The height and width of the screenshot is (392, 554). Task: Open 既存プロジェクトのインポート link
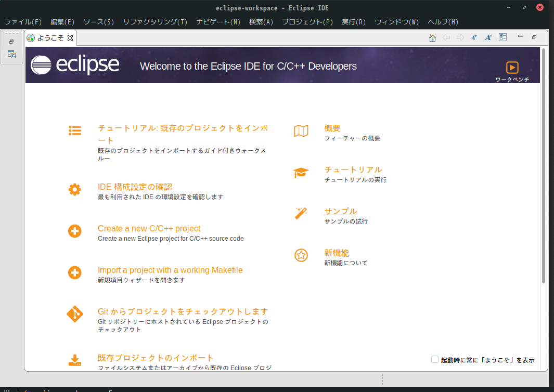tap(156, 358)
